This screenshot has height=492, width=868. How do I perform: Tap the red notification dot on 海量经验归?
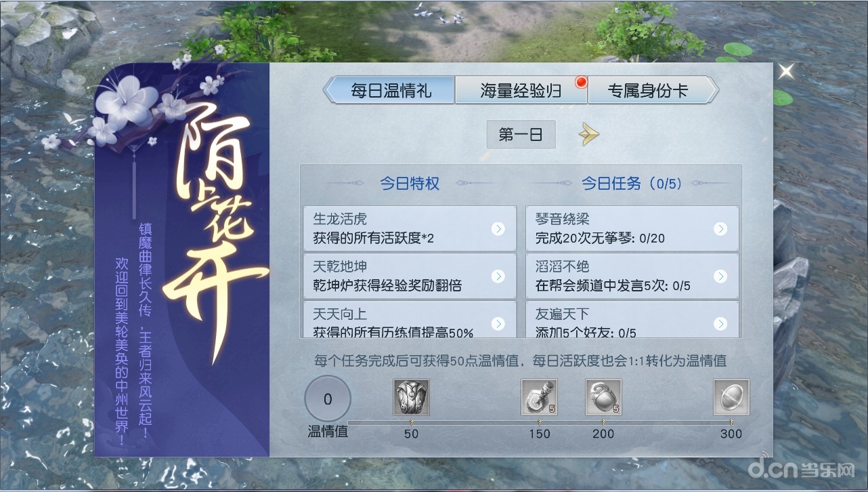pos(580,83)
